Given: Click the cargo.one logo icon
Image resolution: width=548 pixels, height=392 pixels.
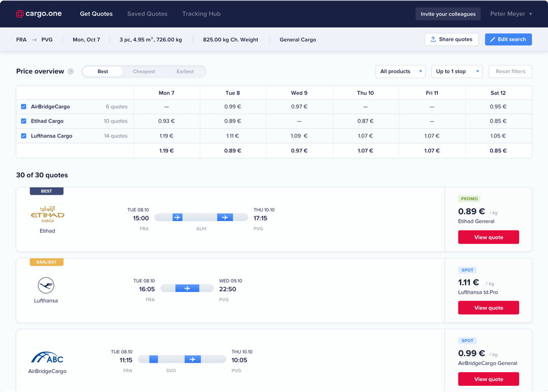Looking at the screenshot, I should click(19, 14).
